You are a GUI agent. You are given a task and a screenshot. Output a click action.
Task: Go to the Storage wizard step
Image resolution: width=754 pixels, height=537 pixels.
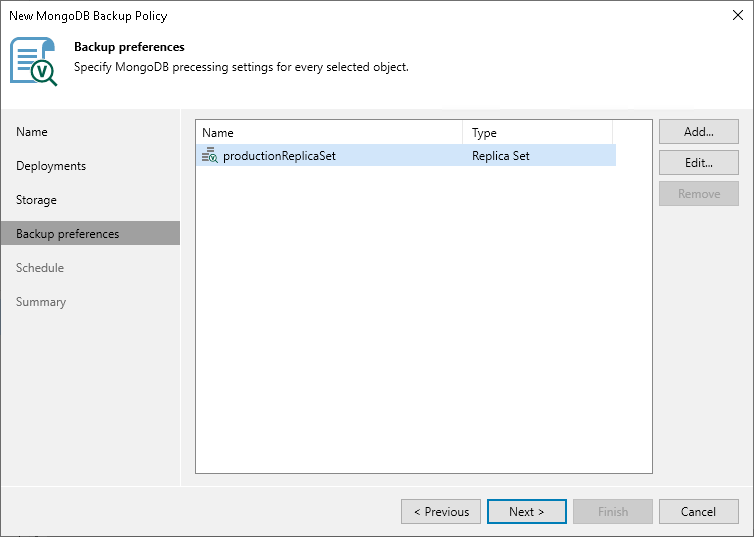click(36, 200)
